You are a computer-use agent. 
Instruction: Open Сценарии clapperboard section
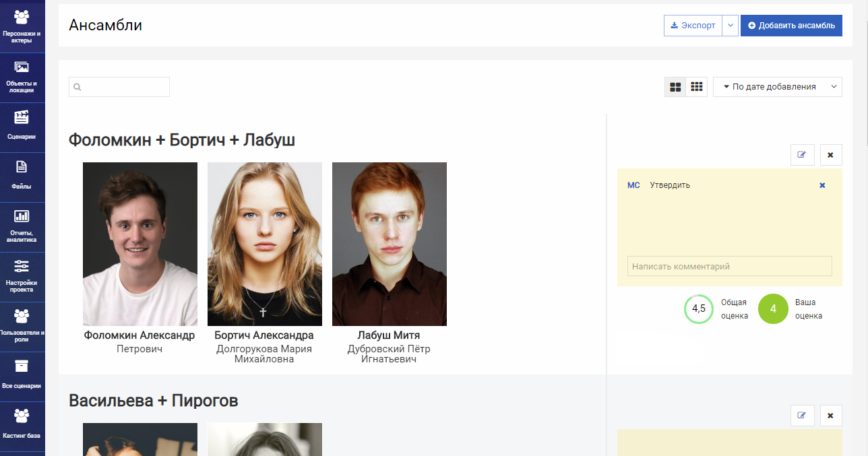tap(22, 127)
